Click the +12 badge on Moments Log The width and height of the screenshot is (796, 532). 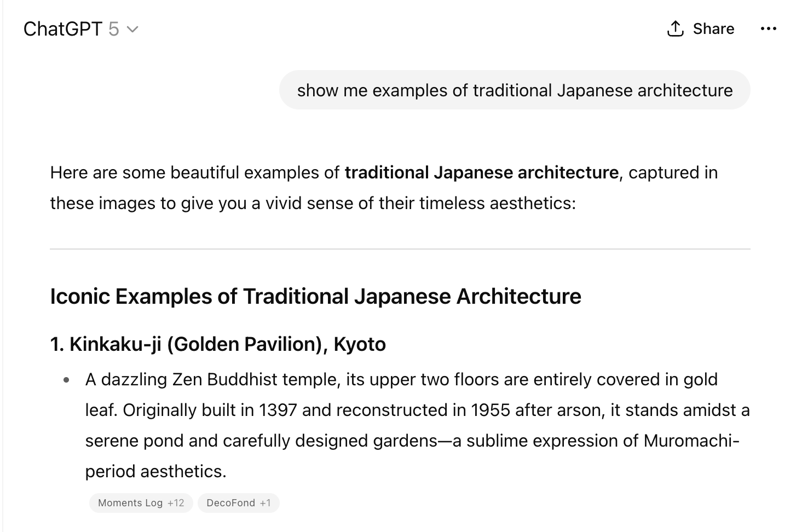click(x=177, y=502)
